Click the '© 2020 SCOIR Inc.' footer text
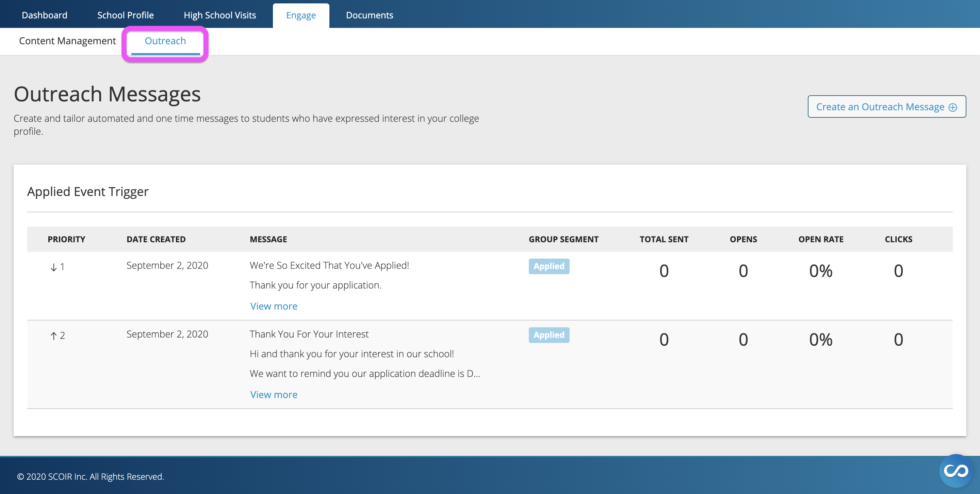Viewport: 980px width, 494px height. point(91,477)
